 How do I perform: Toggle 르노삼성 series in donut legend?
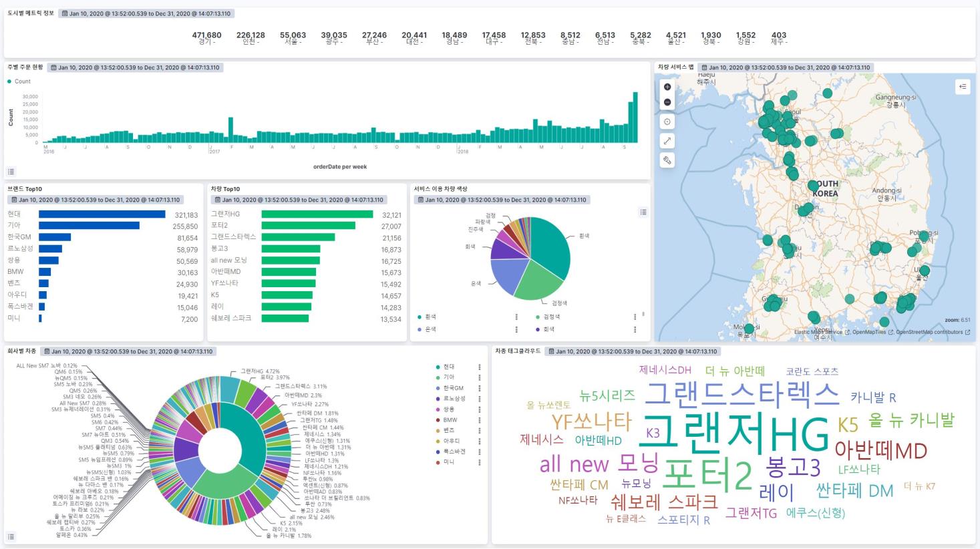tap(454, 399)
